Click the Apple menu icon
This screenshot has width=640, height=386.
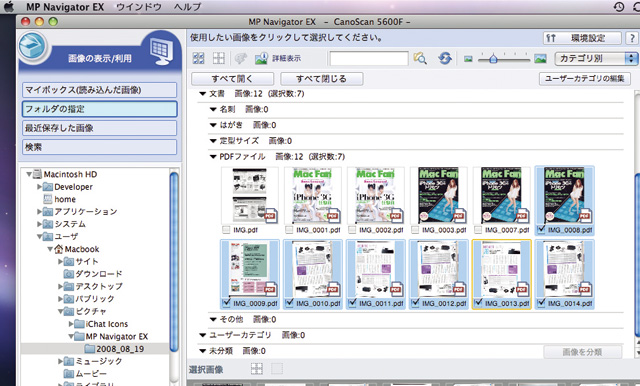point(9,7)
